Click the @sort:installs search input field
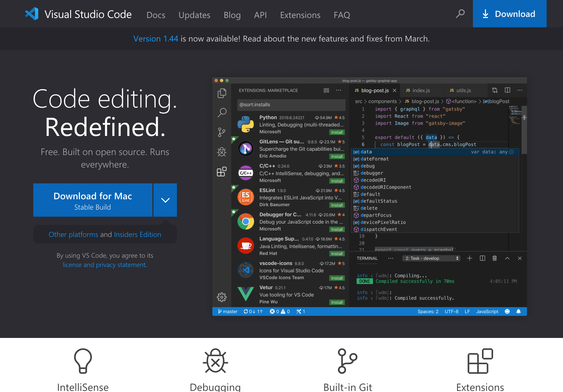The image size is (563, 392). 291,105
